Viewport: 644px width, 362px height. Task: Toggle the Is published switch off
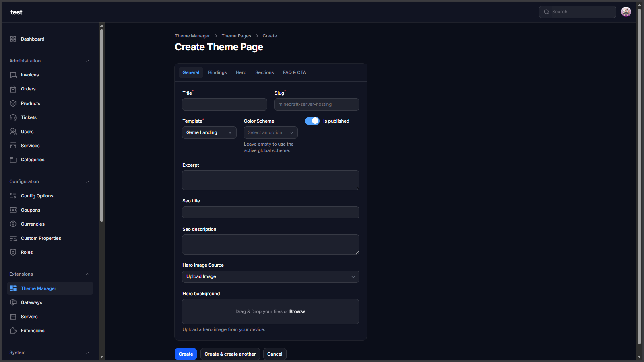(312, 121)
